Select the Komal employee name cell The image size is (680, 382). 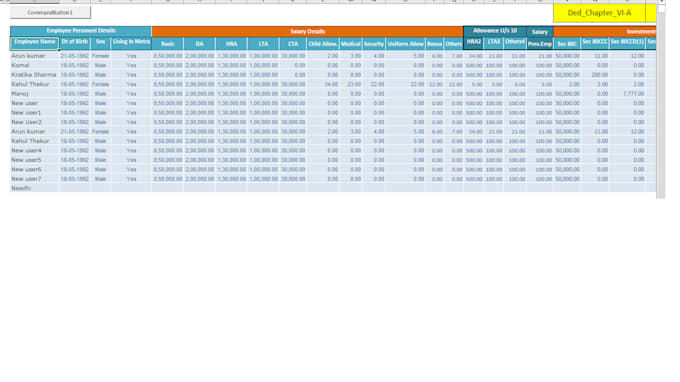tap(34, 65)
